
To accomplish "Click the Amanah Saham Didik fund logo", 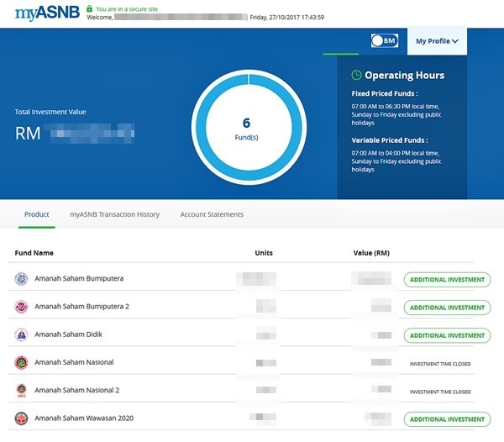I will click(21, 334).
